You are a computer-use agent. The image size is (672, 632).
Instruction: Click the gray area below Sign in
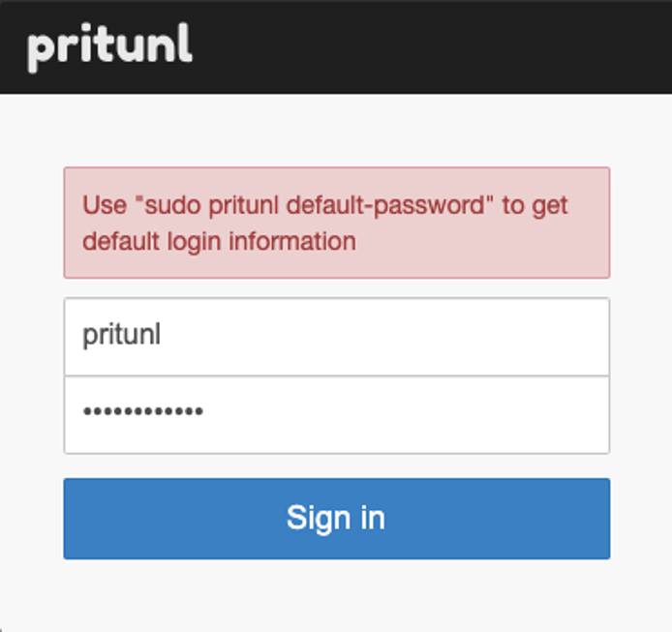coord(336,595)
